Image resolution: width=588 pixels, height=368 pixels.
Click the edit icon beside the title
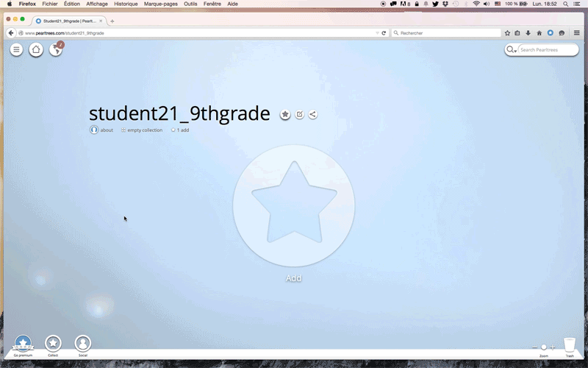(299, 115)
